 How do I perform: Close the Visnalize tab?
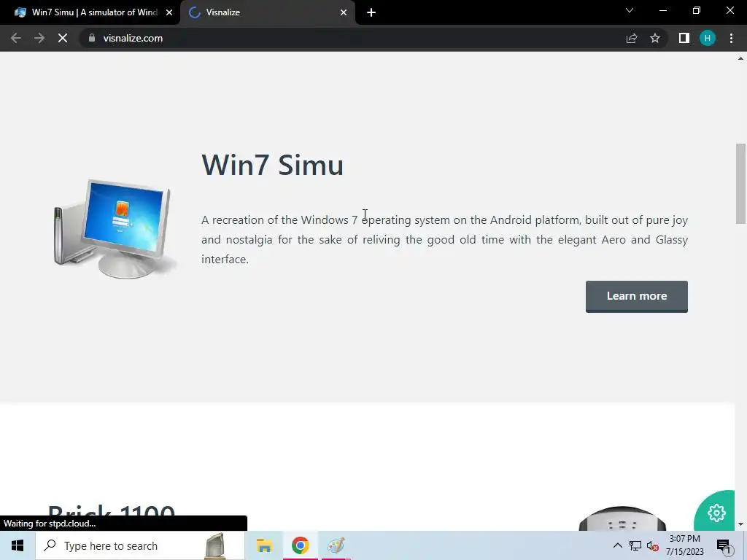[344, 13]
